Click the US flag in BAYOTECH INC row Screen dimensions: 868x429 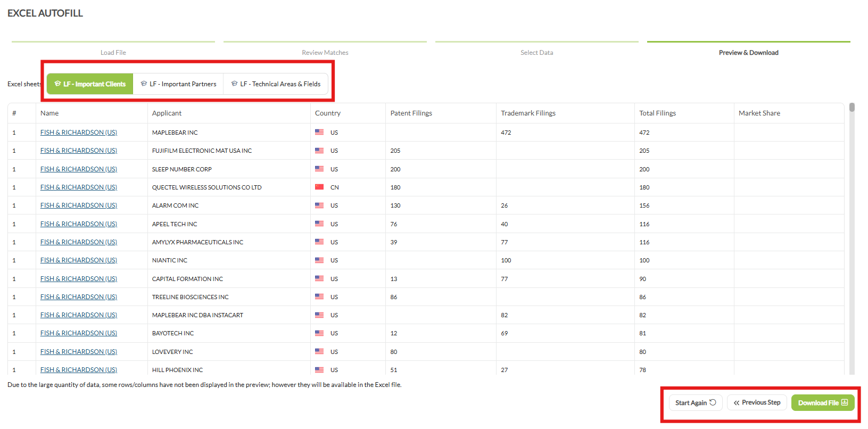(x=319, y=333)
